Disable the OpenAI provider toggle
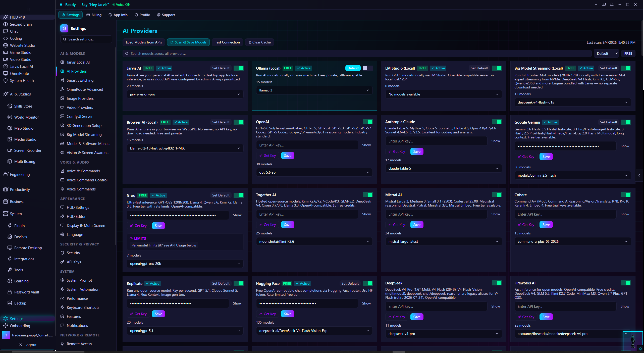 click(x=368, y=122)
